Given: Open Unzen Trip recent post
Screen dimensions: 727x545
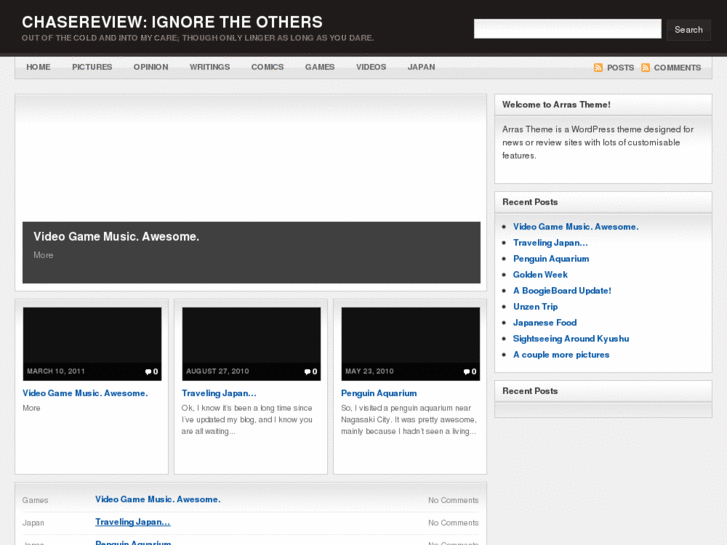Looking at the screenshot, I should 535,307.
